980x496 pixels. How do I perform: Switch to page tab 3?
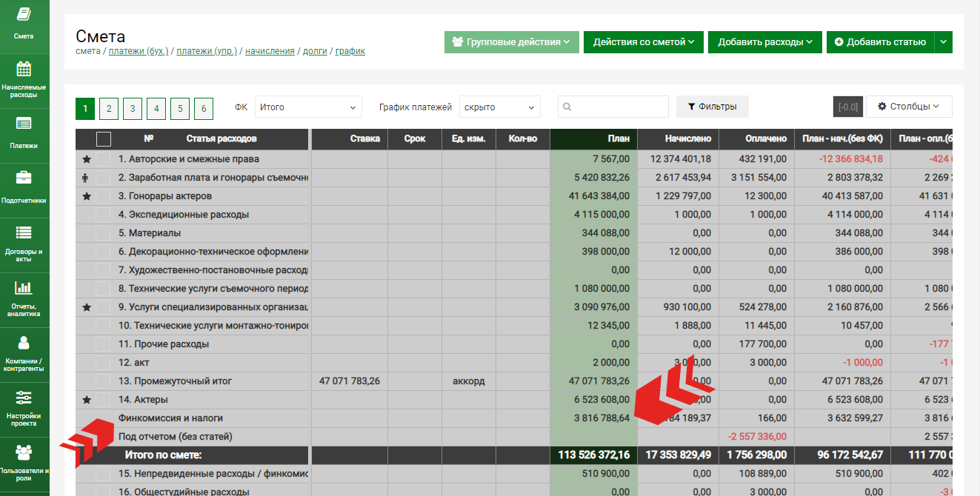[x=133, y=109]
